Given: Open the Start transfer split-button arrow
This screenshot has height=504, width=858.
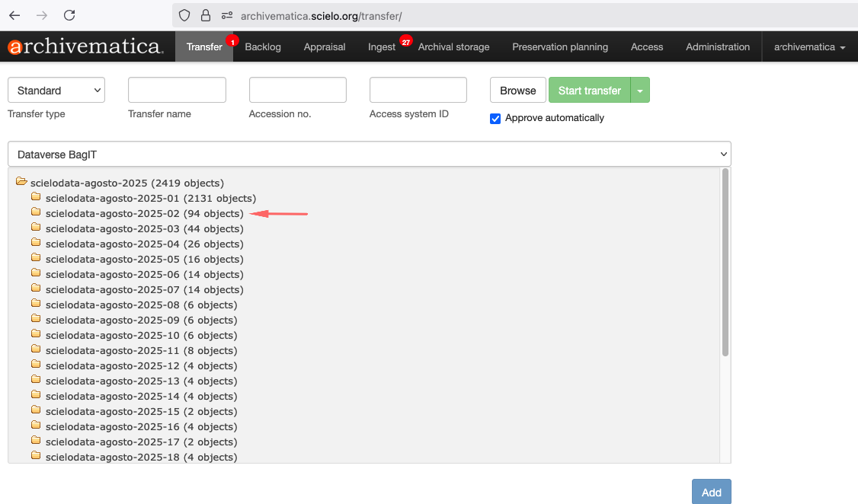Looking at the screenshot, I should [640, 91].
